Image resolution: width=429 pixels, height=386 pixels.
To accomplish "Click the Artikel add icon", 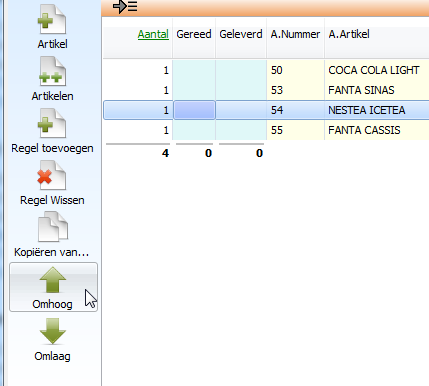I will pos(52,19).
